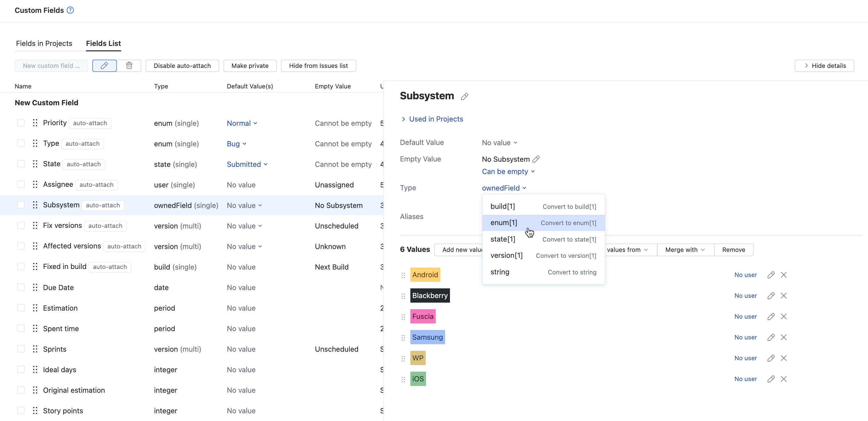Click the trash delete toolbar icon

[x=129, y=65]
